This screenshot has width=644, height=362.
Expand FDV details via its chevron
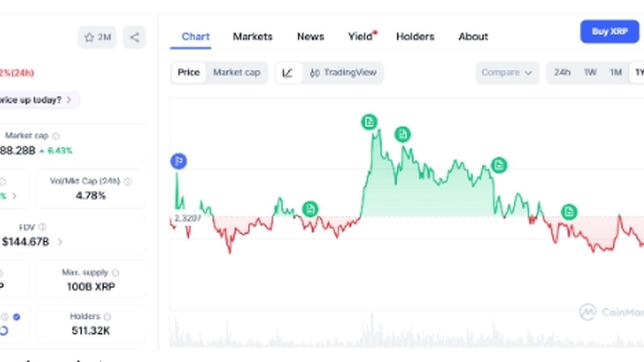pos(60,242)
